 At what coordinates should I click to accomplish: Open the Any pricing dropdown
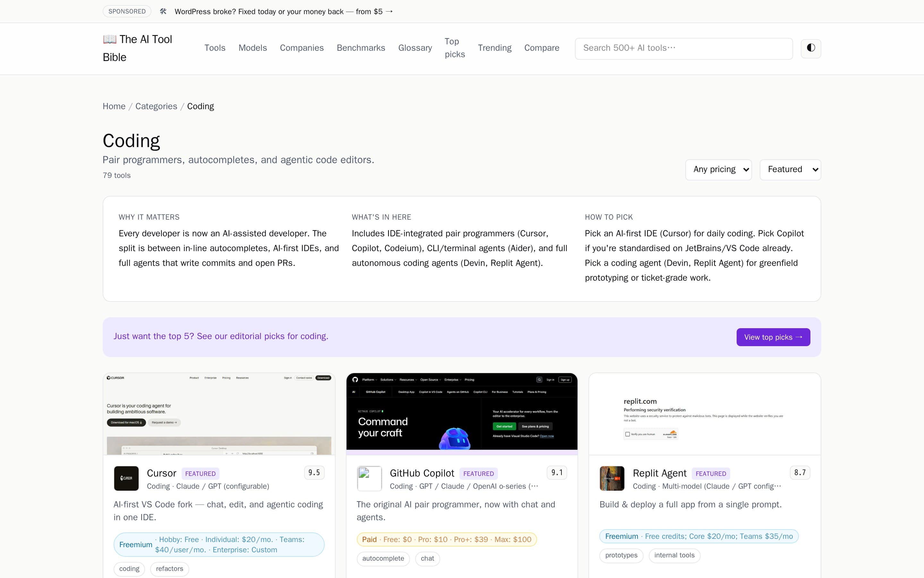[x=718, y=170]
